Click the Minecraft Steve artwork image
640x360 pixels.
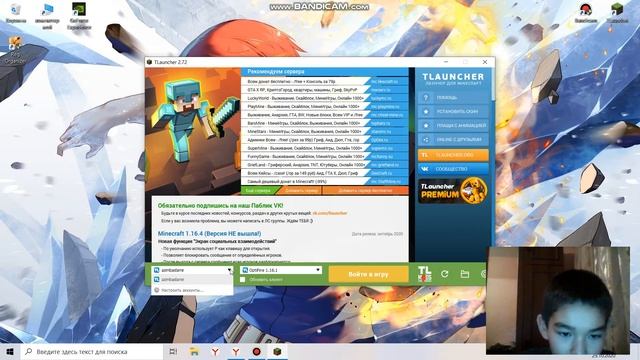193,131
